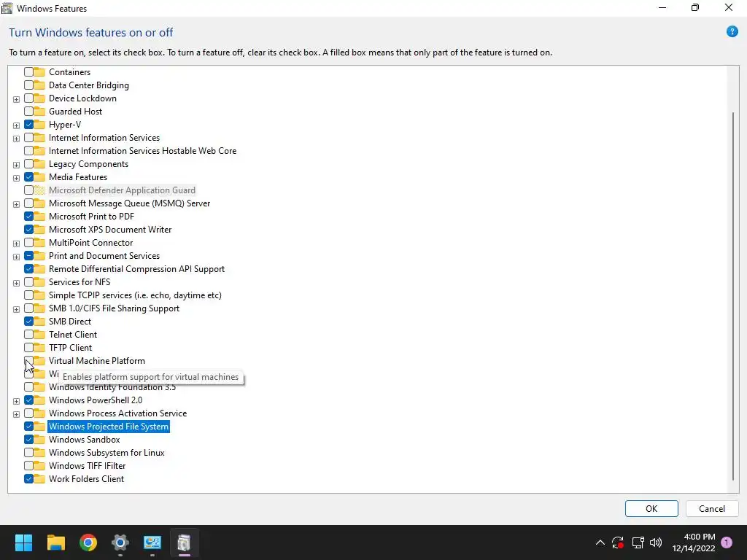Expand the Windows PowerShell 2.0 node

pos(16,401)
